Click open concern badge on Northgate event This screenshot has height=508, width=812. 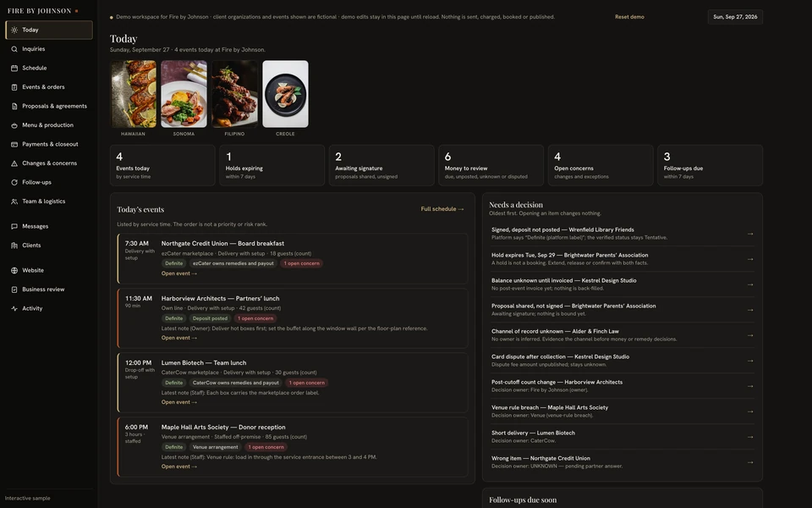coord(301,263)
